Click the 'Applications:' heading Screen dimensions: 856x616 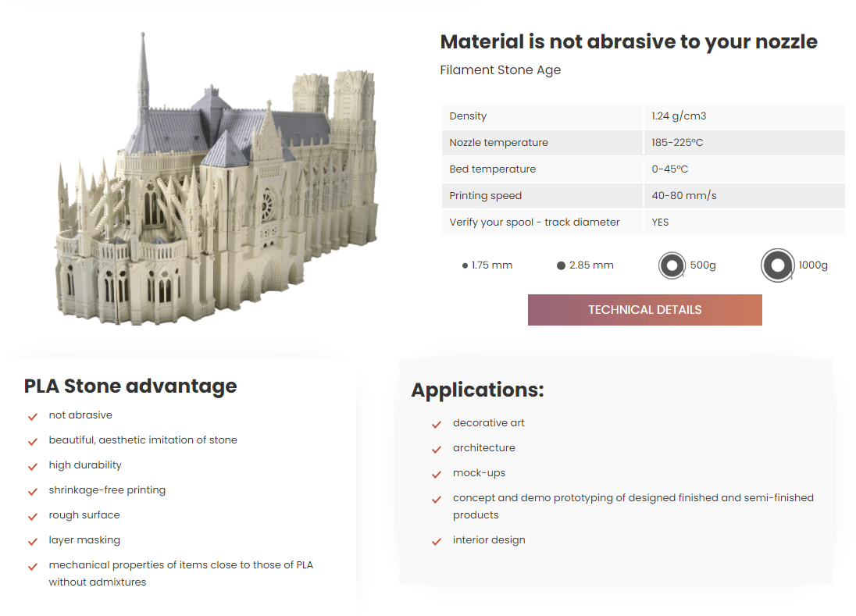[x=477, y=390]
